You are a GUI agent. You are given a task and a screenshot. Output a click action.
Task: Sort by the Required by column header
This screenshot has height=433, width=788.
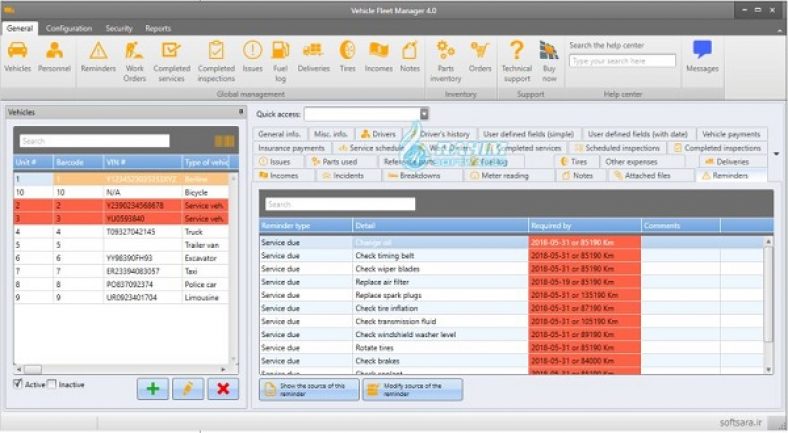[x=585, y=226]
